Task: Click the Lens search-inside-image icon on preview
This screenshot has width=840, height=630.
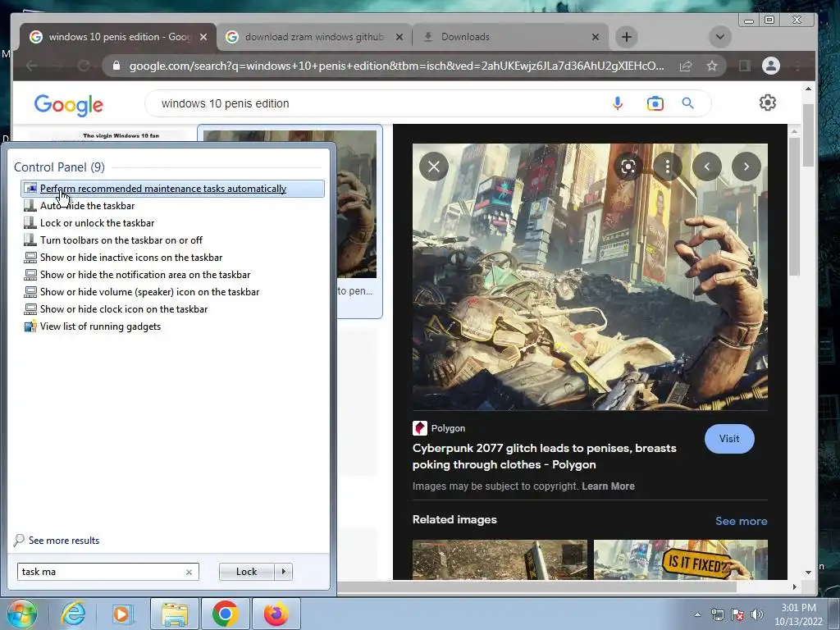Action: pyautogui.click(x=628, y=167)
